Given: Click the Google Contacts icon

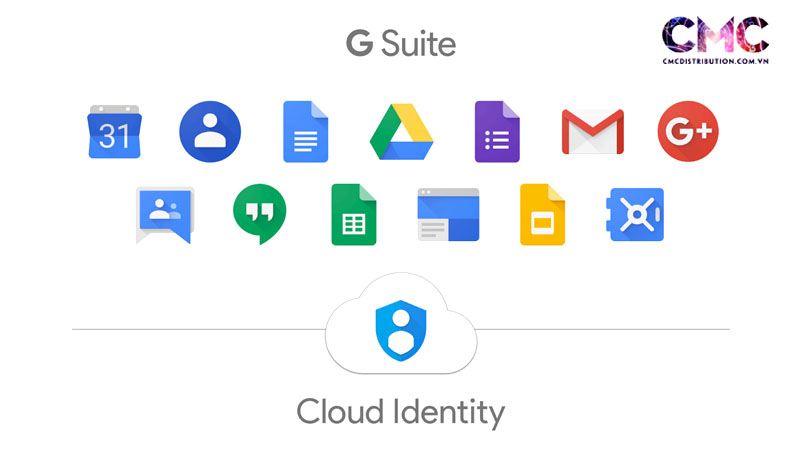Looking at the screenshot, I should (x=210, y=132).
